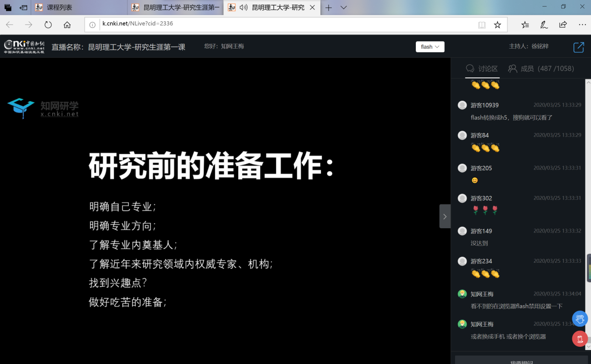Image resolution: width=591 pixels, height=364 pixels.
Task: Show tab previews using the chevron
Action: pos(343,7)
